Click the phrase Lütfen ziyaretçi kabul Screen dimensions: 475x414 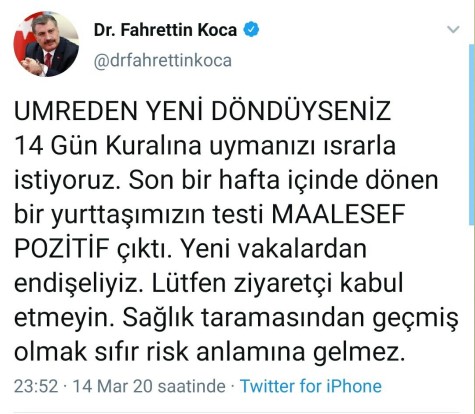[278, 283]
